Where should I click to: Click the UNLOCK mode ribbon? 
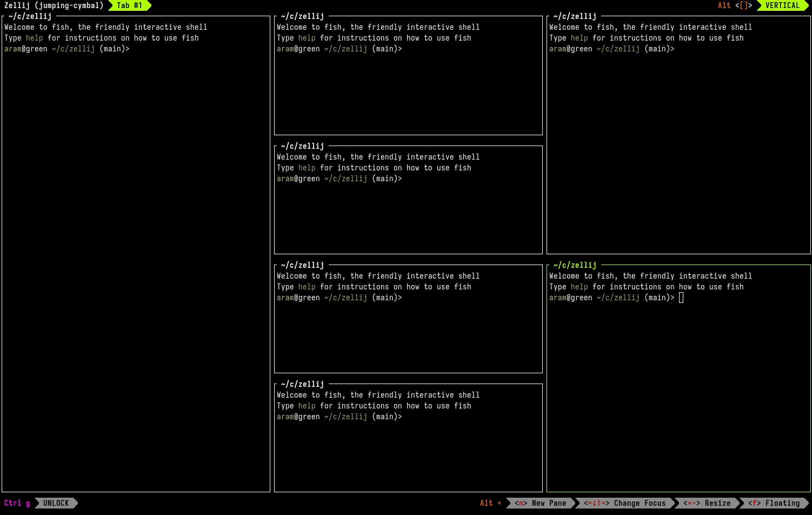[56, 503]
